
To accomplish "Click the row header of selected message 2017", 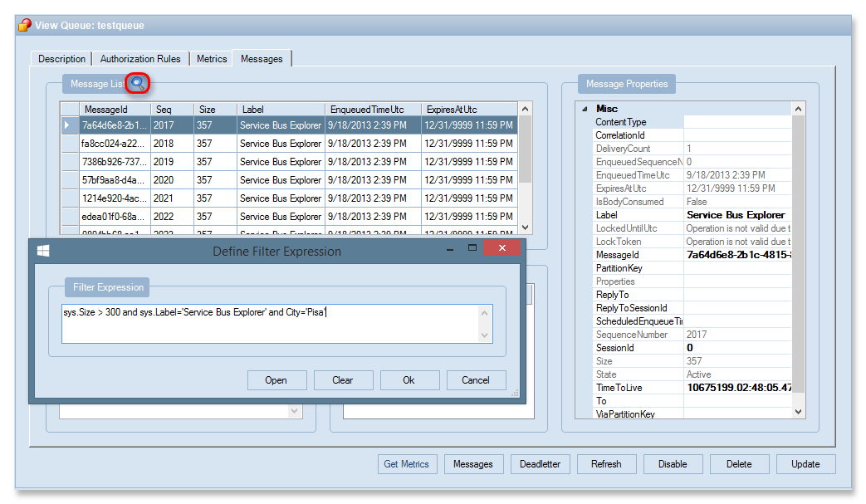I will [x=70, y=125].
